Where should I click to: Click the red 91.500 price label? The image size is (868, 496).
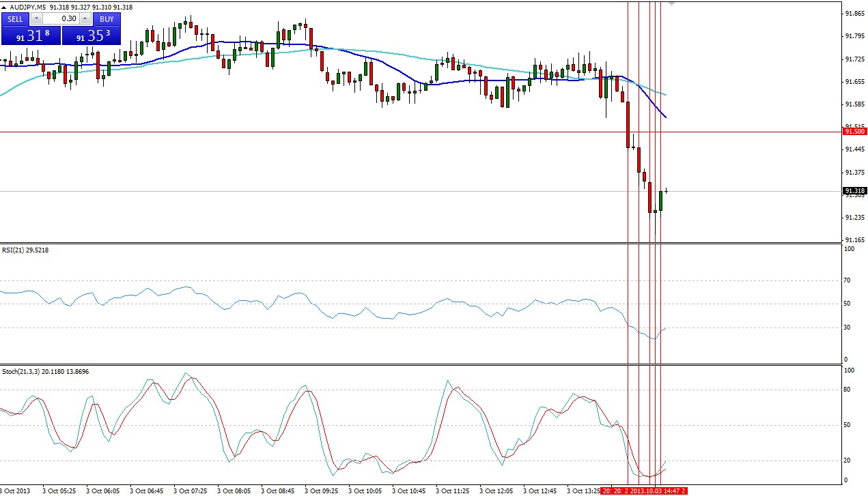pyautogui.click(x=855, y=132)
